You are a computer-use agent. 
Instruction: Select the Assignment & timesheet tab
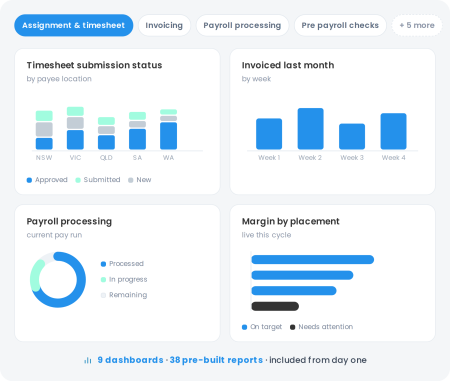pos(74,25)
